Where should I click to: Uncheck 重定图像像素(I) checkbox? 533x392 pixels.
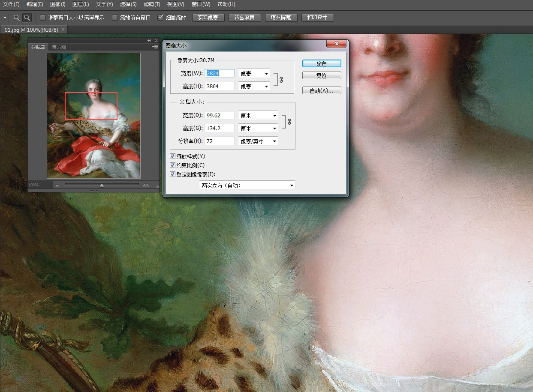tap(173, 174)
